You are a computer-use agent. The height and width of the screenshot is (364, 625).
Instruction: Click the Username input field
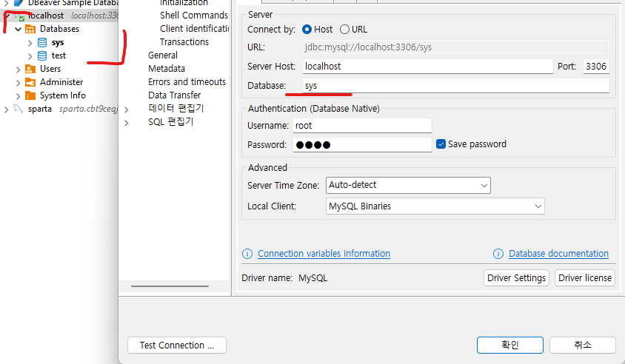pos(362,126)
